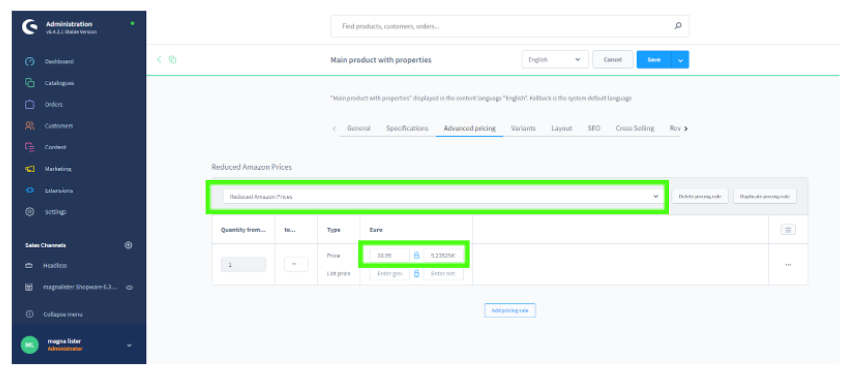Open the Orders bag icon
The height and width of the screenshot is (371, 847).
coord(30,104)
